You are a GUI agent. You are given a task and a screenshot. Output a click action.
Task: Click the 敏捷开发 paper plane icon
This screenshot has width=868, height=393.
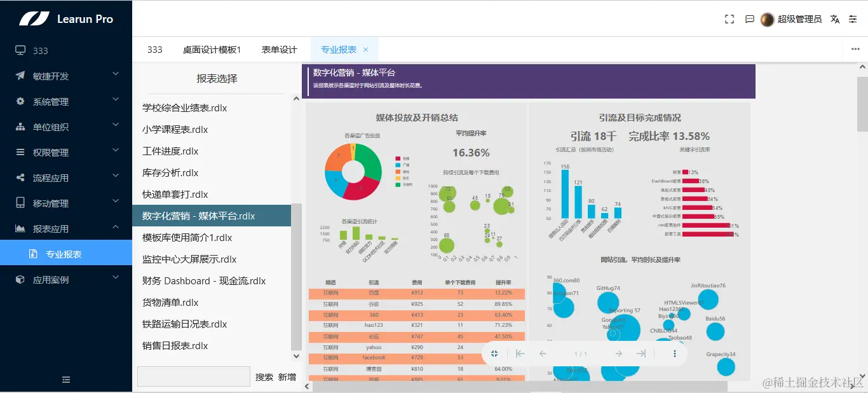point(18,76)
